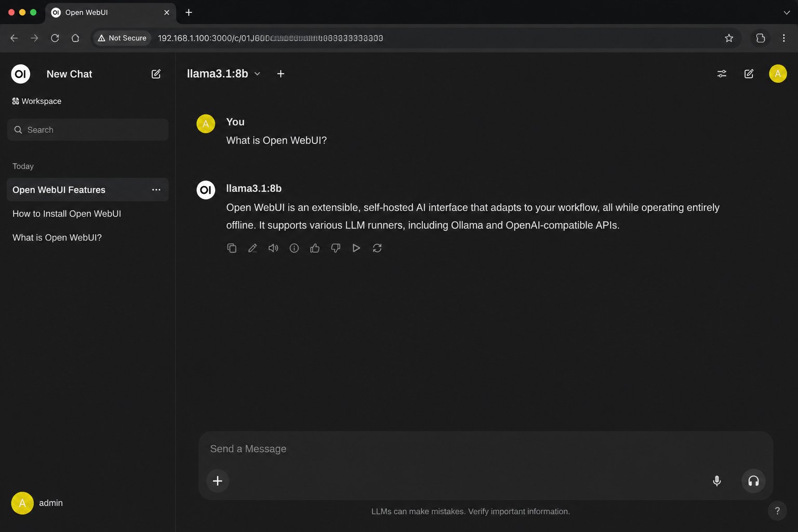Click the llama3.1:8b response name label
The width and height of the screenshot is (798, 532).
coord(254,189)
